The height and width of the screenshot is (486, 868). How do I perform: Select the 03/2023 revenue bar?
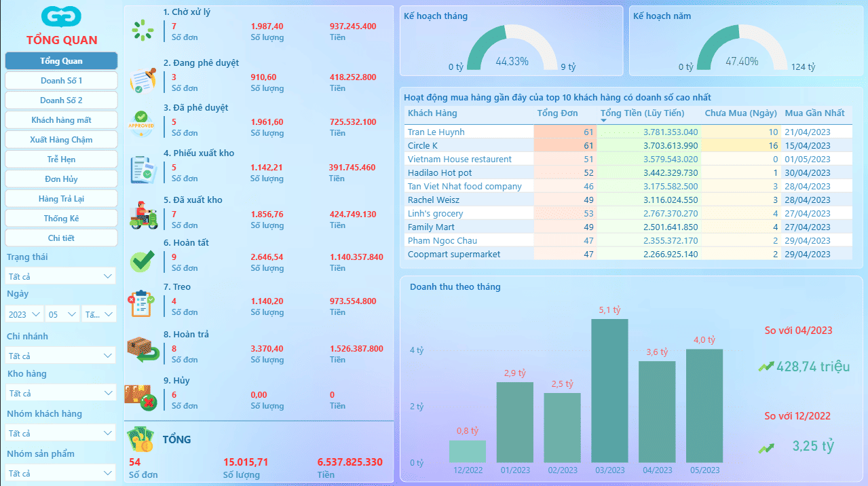(x=609, y=390)
